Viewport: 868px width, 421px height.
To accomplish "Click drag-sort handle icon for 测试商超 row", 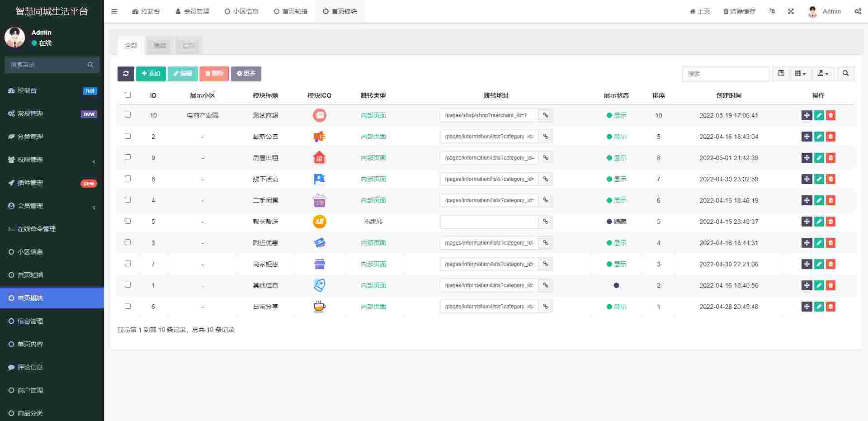I will coord(807,115).
